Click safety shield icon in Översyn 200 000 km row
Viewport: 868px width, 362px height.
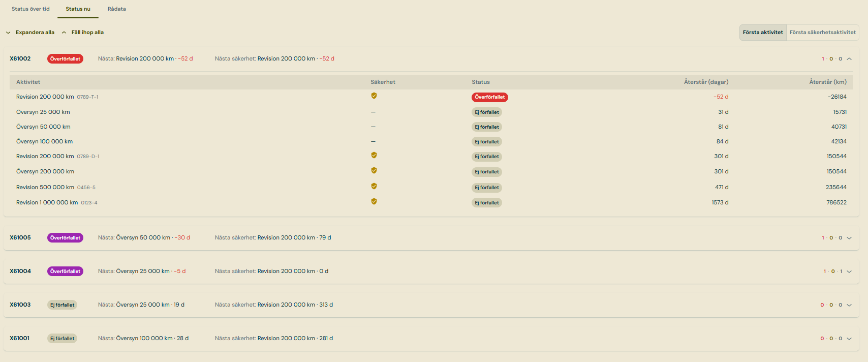pos(374,170)
